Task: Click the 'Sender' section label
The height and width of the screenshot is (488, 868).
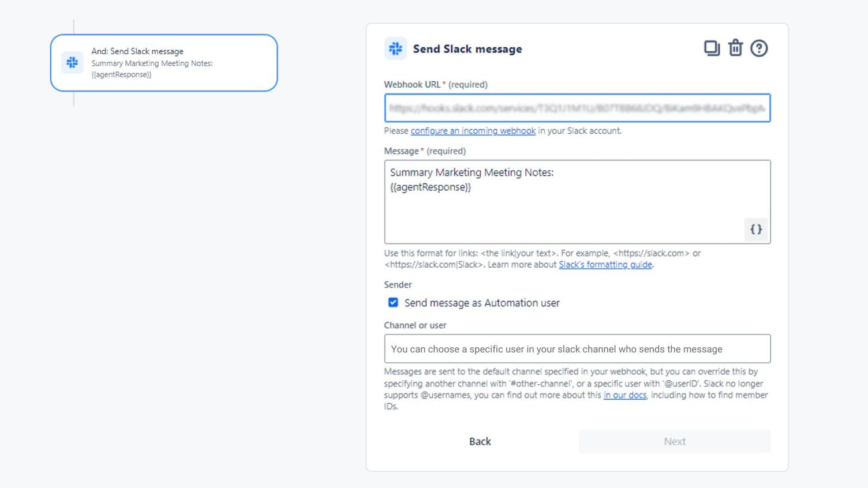Action: (398, 285)
